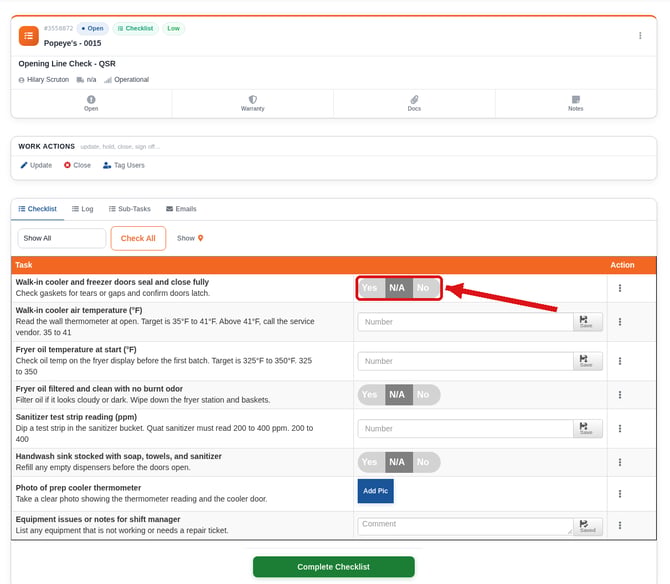Open action menu for walk-in doors seal task

[x=620, y=288]
